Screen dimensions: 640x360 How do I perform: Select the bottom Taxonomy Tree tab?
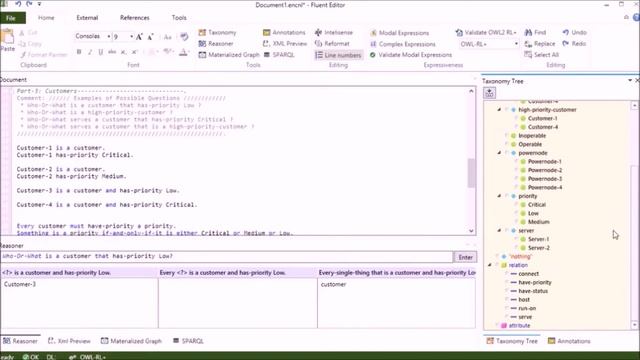[512, 341]
